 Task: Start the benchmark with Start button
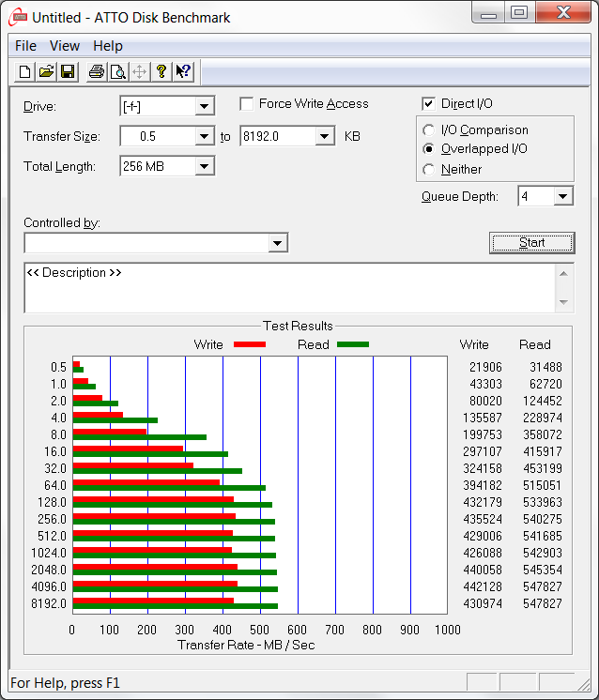532,243
